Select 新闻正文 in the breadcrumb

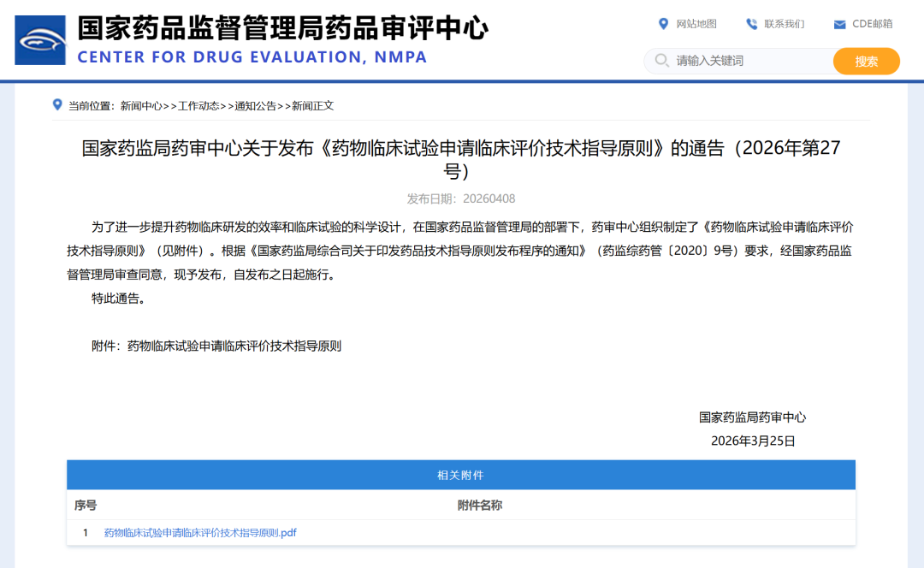pyautogui.click(x=312, y=106)
